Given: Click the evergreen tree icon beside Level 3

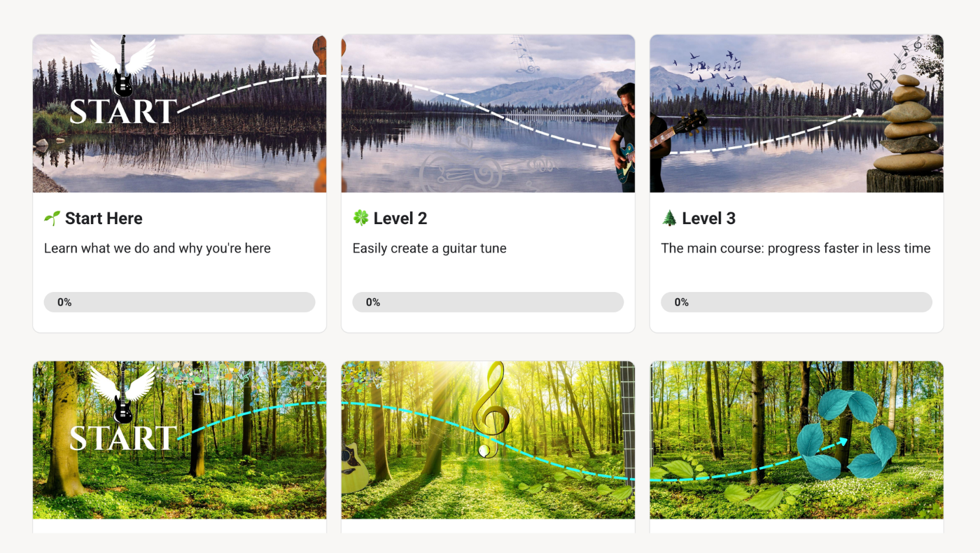Looking at the screenshot, I should point(669,218).
